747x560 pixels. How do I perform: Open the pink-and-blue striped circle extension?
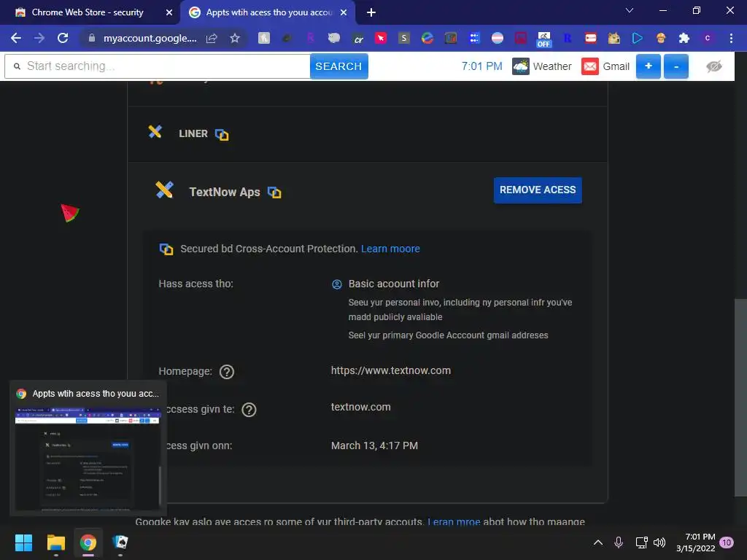498,38
